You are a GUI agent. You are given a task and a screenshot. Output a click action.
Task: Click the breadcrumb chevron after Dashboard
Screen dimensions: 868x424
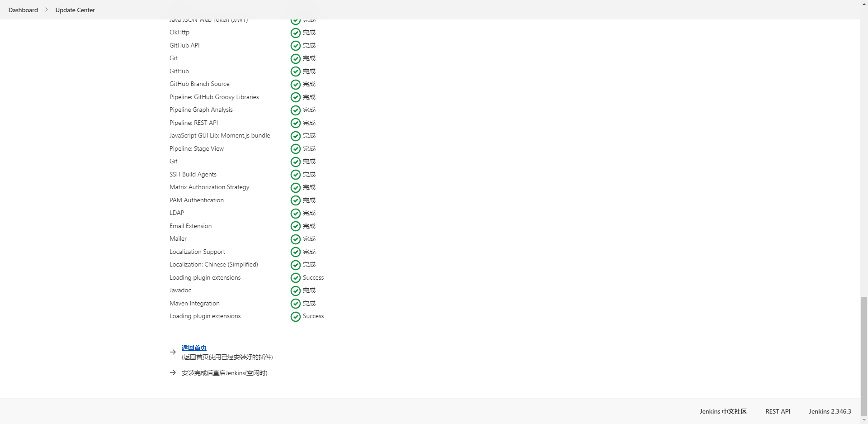(x=46, y=10)
